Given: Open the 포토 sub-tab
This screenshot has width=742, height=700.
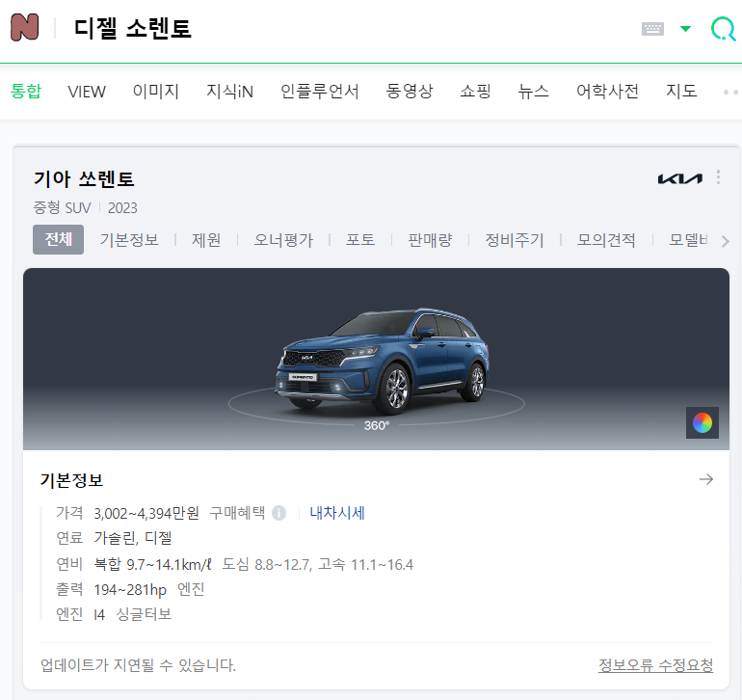Looking at the screenshot, I should coord(360,240).
